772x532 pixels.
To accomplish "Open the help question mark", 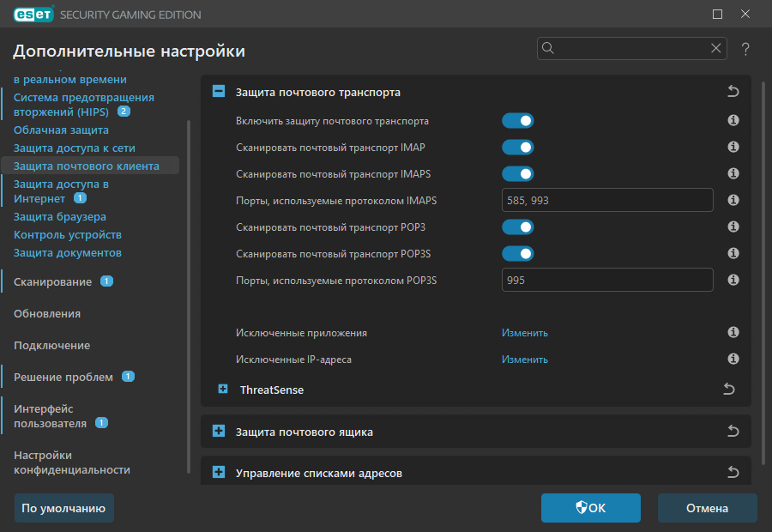I will [745, 49].
